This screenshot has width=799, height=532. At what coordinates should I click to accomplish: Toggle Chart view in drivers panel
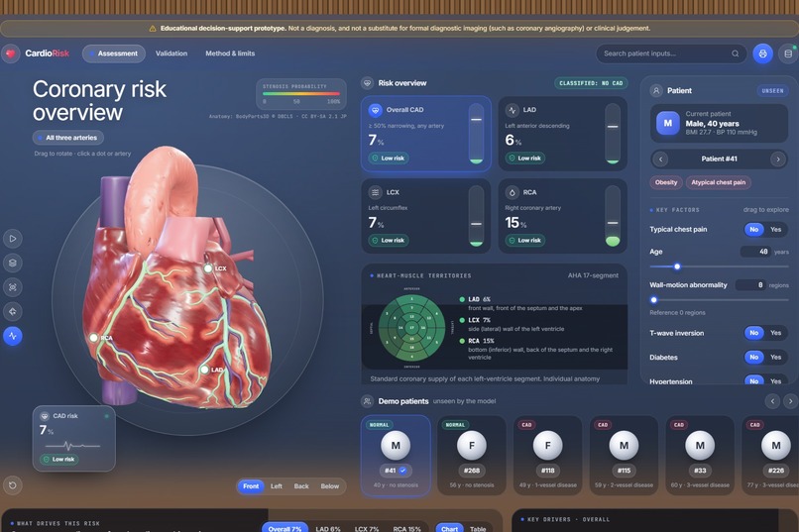click(449, 528)
